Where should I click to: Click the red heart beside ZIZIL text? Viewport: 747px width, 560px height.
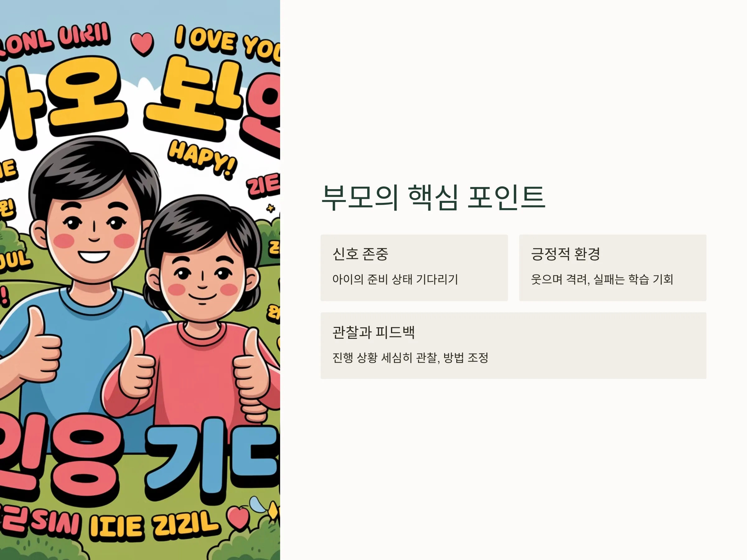[x=238, y=518]
